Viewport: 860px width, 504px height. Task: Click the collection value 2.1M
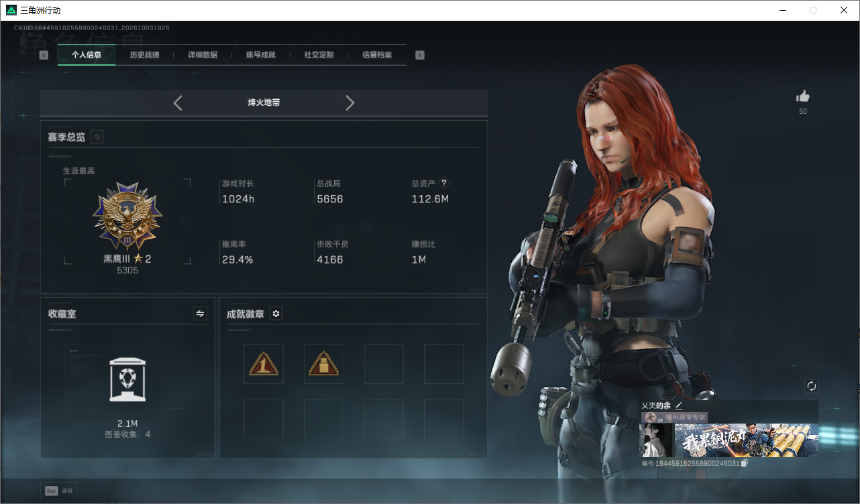coord(127,424)
